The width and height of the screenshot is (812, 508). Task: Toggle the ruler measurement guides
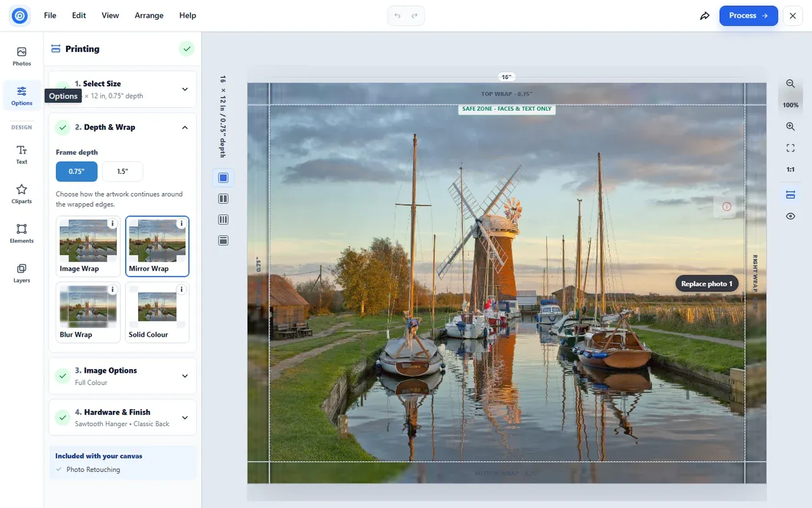[x=790, y=194]
